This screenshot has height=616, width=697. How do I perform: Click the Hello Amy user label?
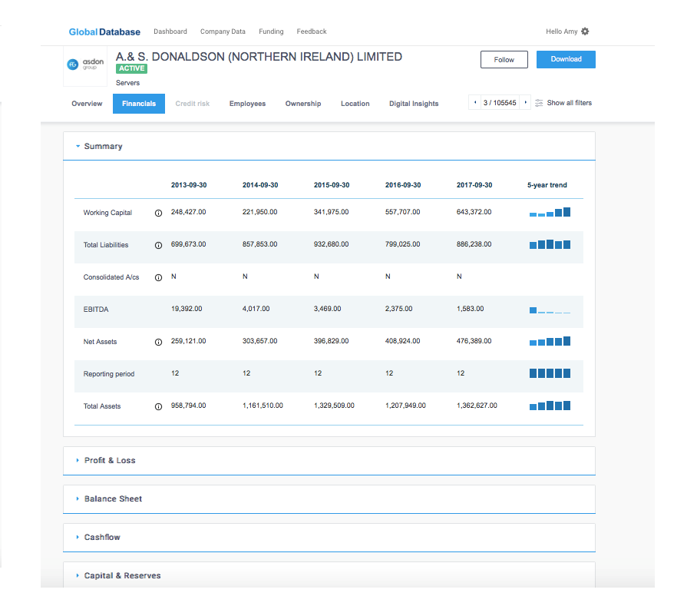point(561,31)
